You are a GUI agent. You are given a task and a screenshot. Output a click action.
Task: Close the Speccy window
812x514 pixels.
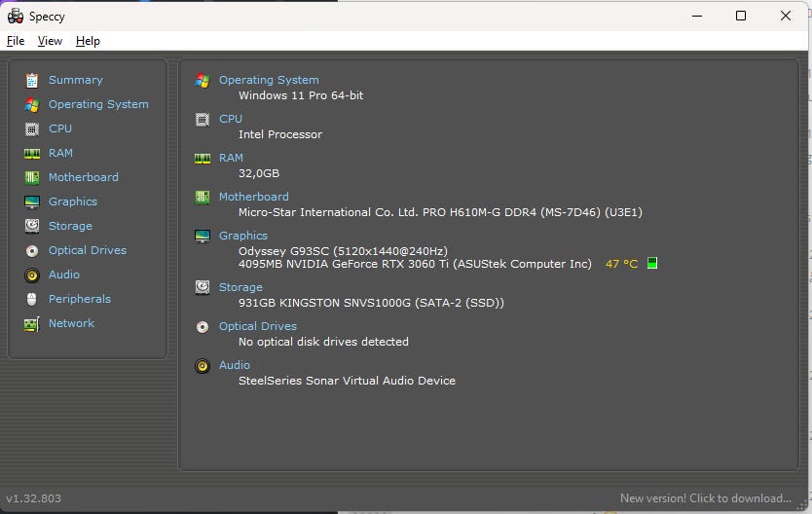(x=786, y=16)
